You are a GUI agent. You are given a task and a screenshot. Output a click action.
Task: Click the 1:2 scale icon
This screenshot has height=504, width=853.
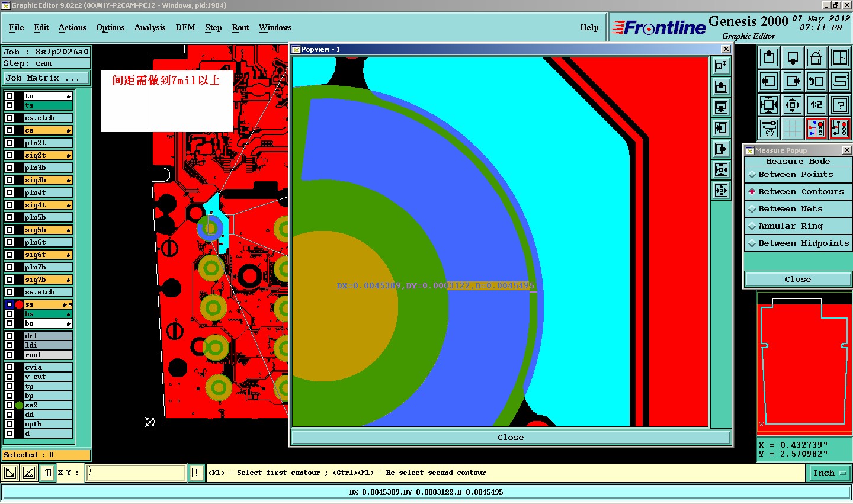(x=816, y=105)
